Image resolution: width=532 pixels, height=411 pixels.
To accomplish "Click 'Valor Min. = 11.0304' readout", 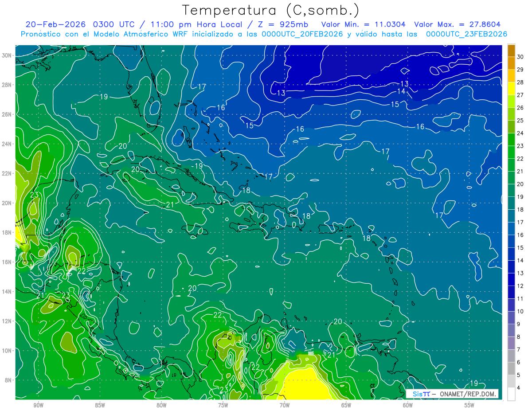I will 364,24.
